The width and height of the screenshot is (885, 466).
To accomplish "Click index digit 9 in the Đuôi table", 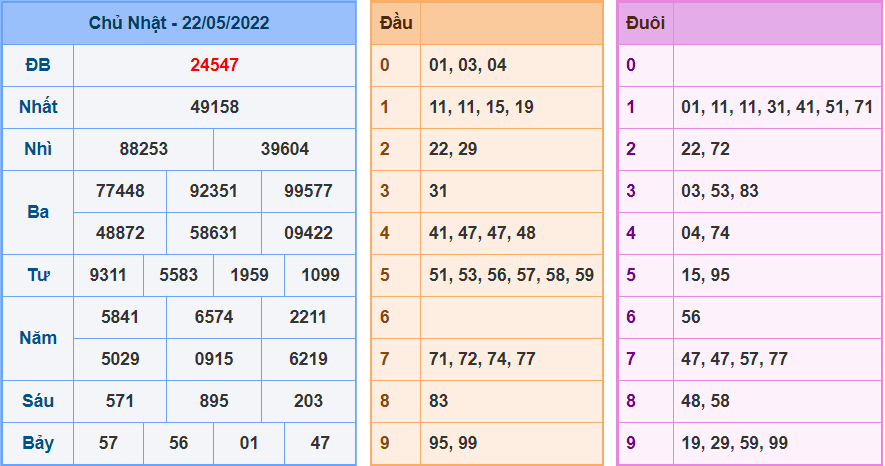I will pyautogui.click(x=631, y=443).
